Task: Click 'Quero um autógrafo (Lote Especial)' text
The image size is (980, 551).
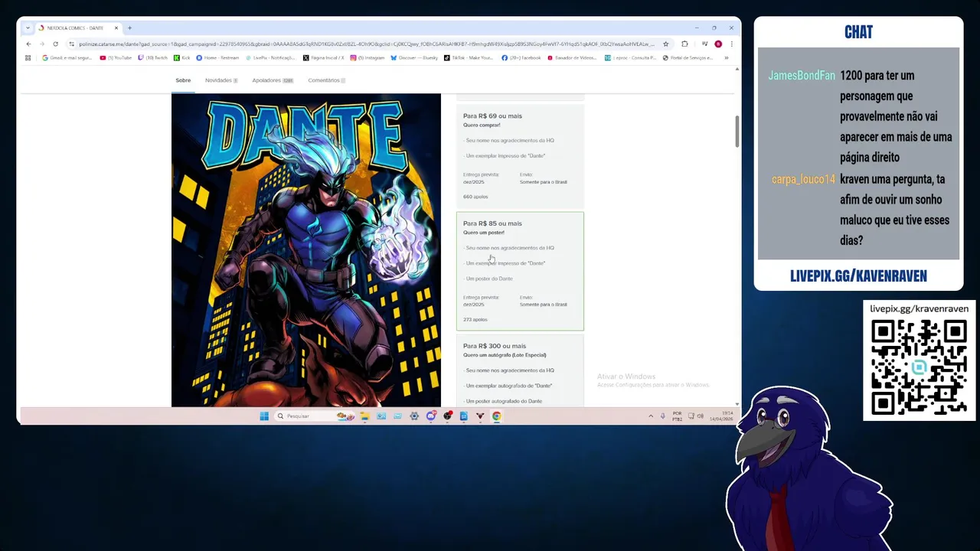Action: point(505,355)
